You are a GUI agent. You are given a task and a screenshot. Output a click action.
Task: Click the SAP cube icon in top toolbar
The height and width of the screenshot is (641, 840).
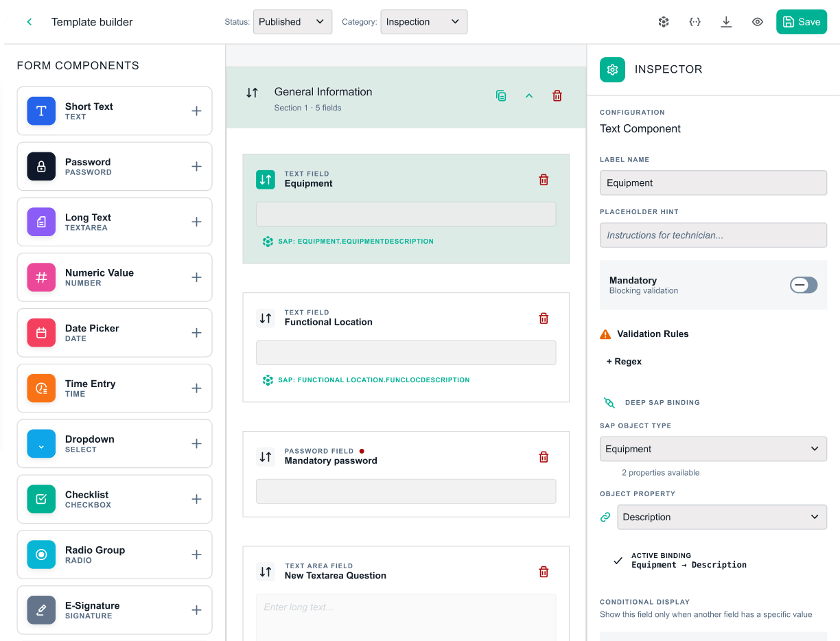click(x=664, y=22)
